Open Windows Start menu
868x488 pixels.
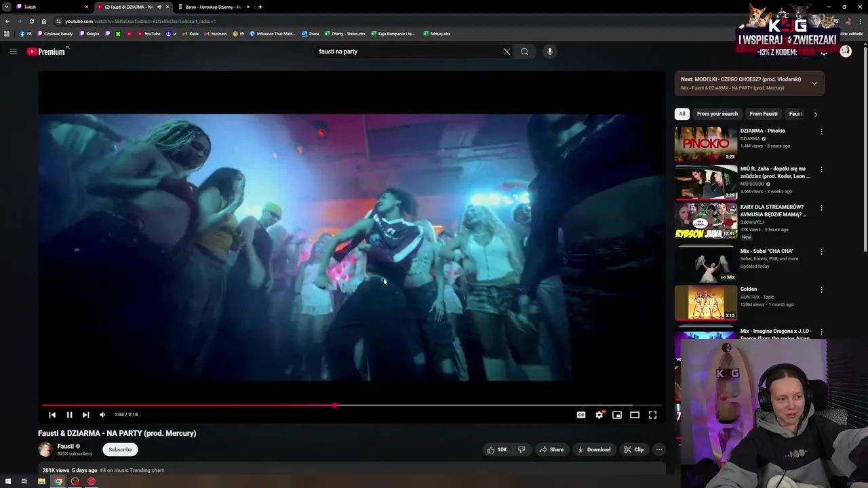[7, 481]
